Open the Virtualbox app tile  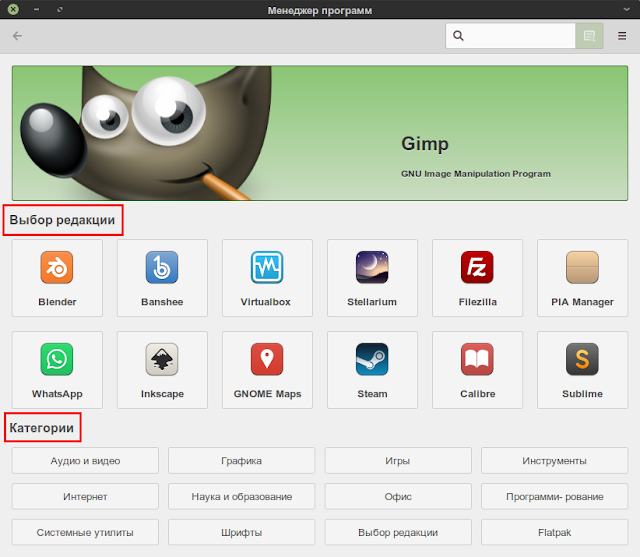[267, 278]
